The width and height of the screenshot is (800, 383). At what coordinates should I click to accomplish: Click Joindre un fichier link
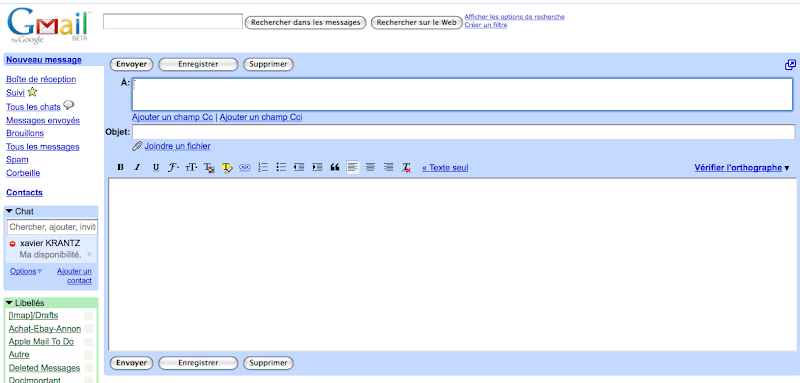[x=177, y=146]
